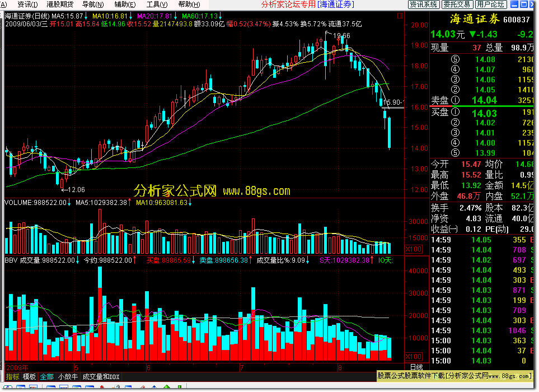539x392 pixels.
Task: Click the 12.06 low price annotation
Action: [x=76, y=190]
